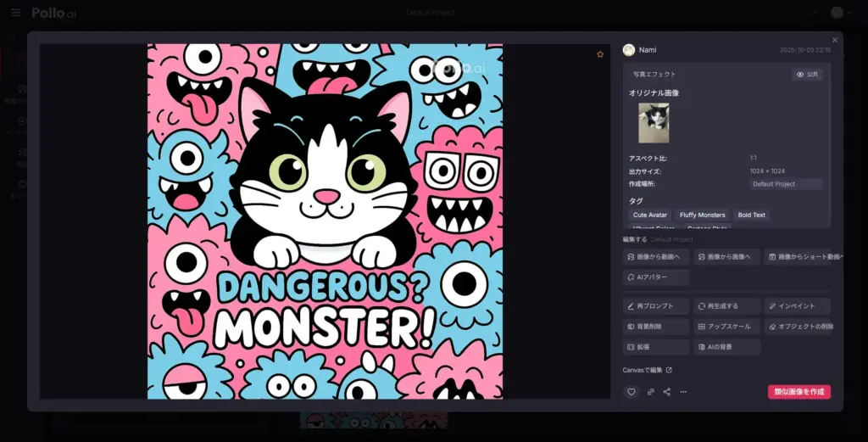This screenshot has width=868, height=442.
Task: Select the アップスケール upscale tool
Action: pos(726,326)
